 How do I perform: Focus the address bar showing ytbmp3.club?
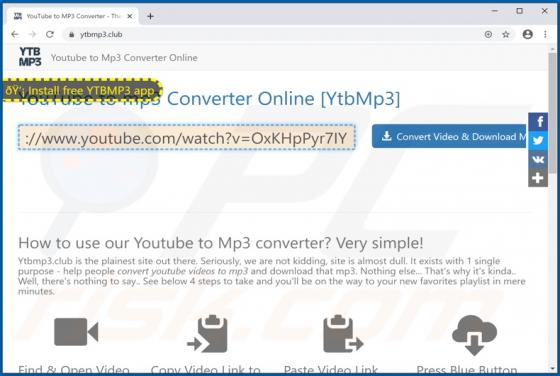pyautogui.click(x=271, y=35)
